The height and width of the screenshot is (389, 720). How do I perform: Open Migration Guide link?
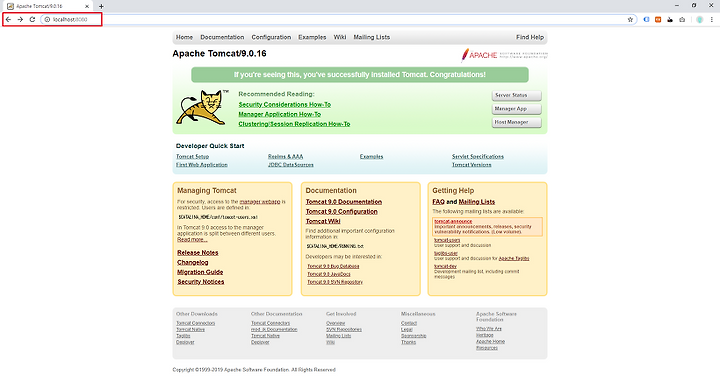tap(200, 272)
